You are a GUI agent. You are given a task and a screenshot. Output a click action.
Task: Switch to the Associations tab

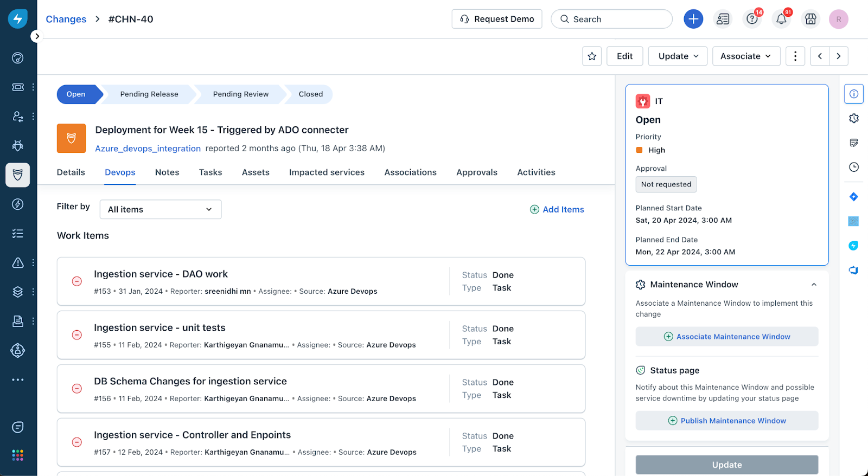click(x=411, y=172)
